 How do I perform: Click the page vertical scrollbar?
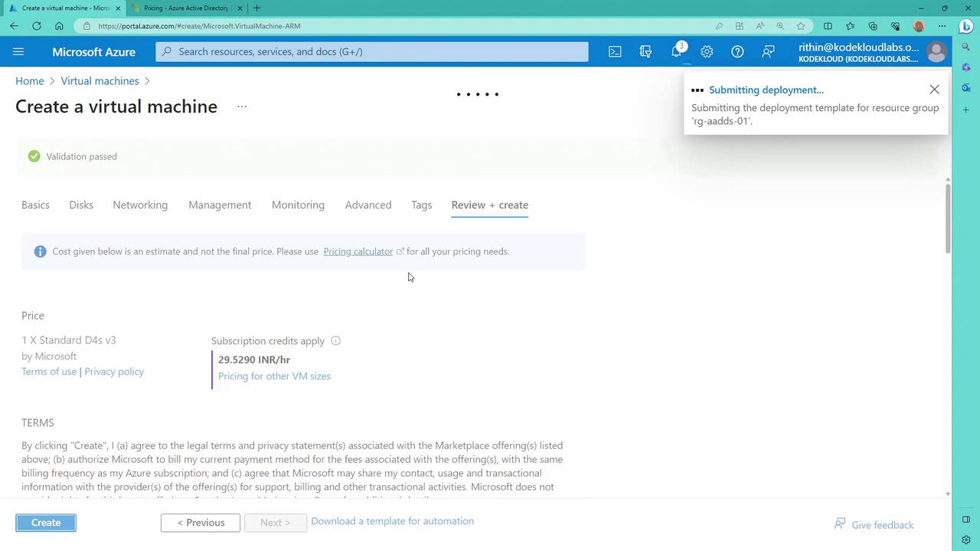coord(948,218)
